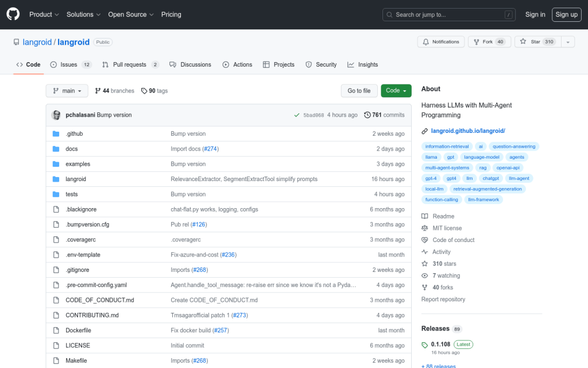This screenshot has width=588, height=368.
Task: Open pull request #236 link
Action: tap(229, 255)
